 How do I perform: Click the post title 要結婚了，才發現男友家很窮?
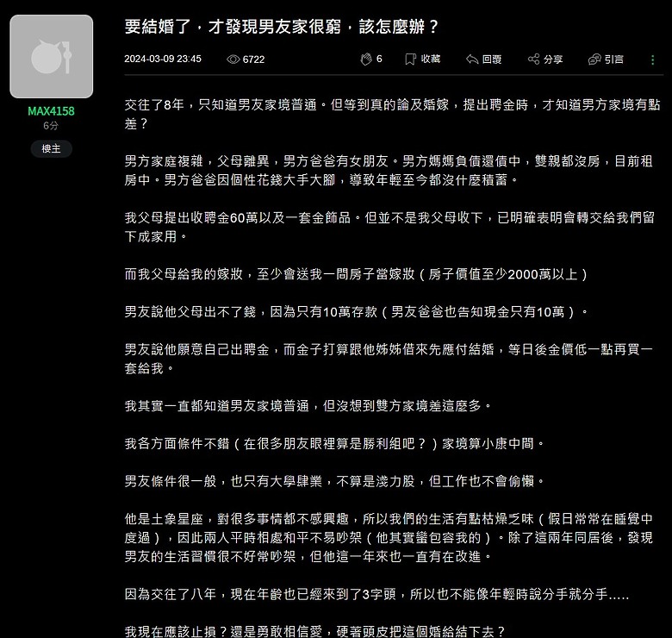[281, 27]
